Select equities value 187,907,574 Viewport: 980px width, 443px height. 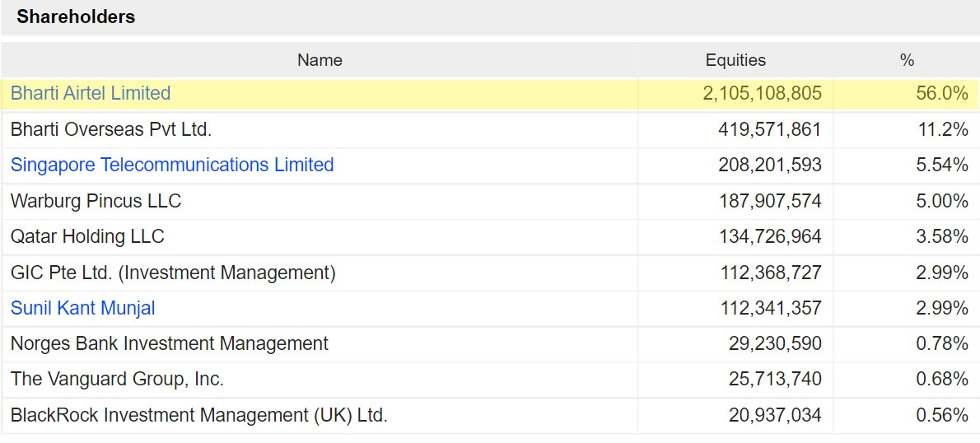pyautogui.click(x=771, y=201)
